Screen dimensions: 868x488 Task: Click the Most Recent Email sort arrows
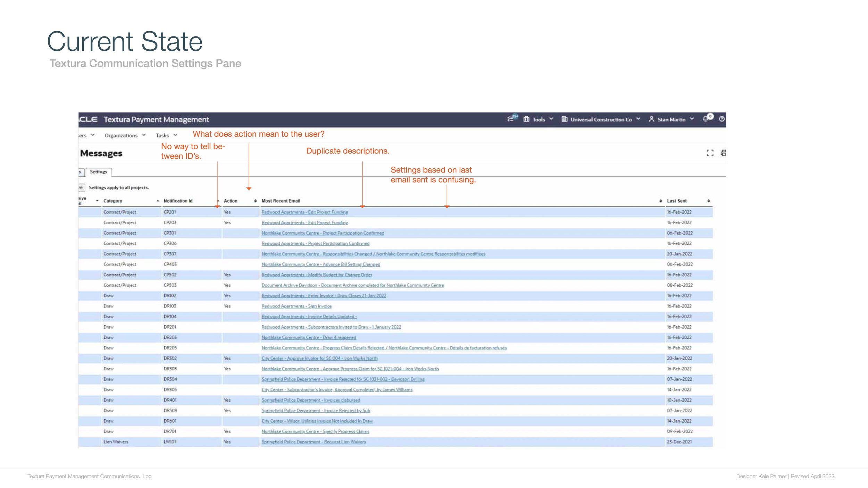660,201
